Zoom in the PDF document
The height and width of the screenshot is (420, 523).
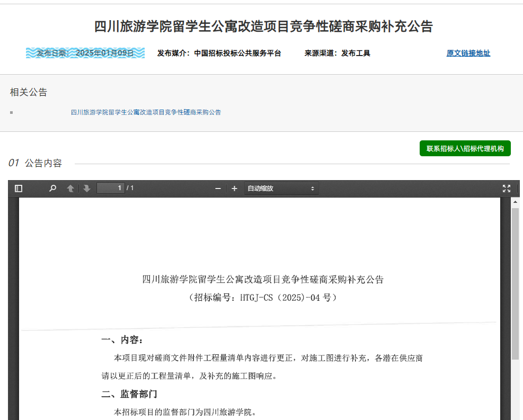[x=235, y=189]
